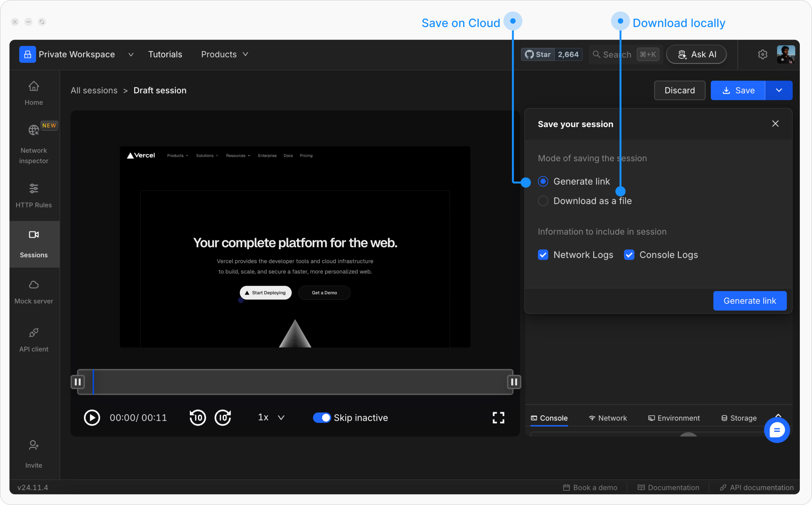Viewport: 812px width, 505px height.
Task: Enter fullscreen mode for session player
Action: [498, 417]
